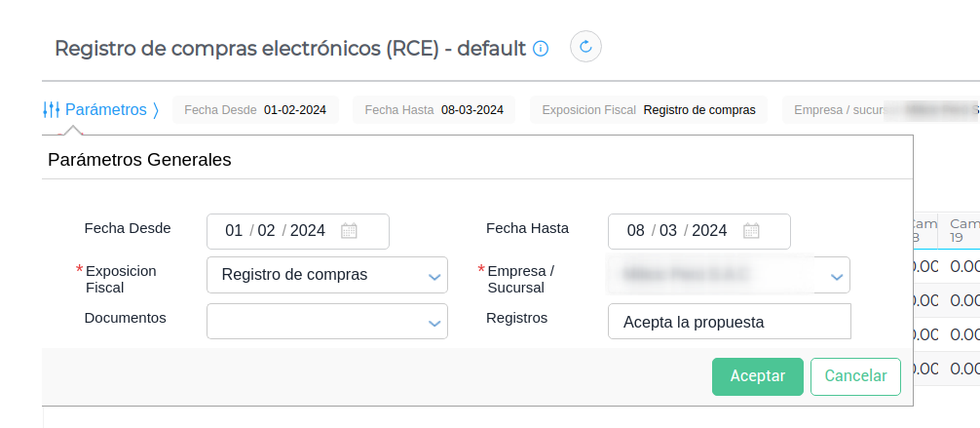Select the year in the Fecha Desde field

(308, 231)
